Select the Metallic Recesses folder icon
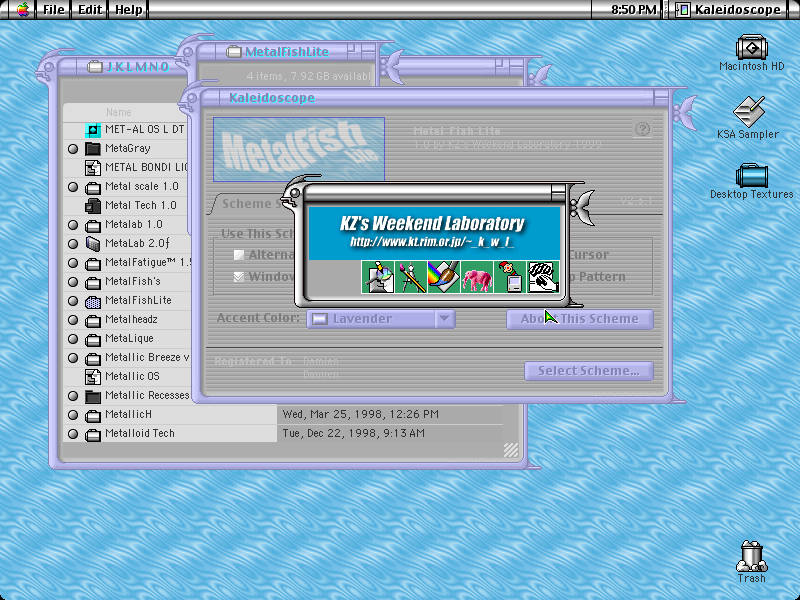 93,396
